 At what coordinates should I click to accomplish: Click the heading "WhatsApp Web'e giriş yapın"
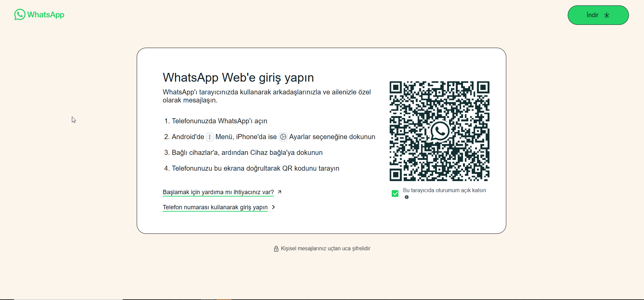pos(238,78)
